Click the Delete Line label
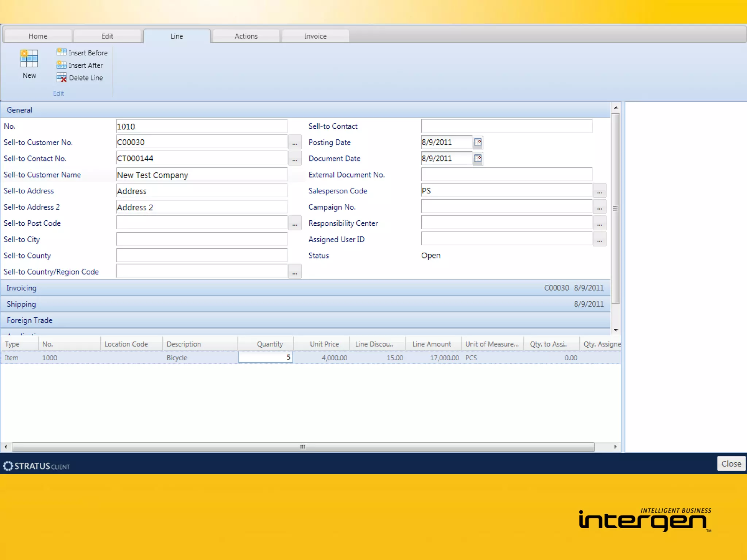 (86, 78)
